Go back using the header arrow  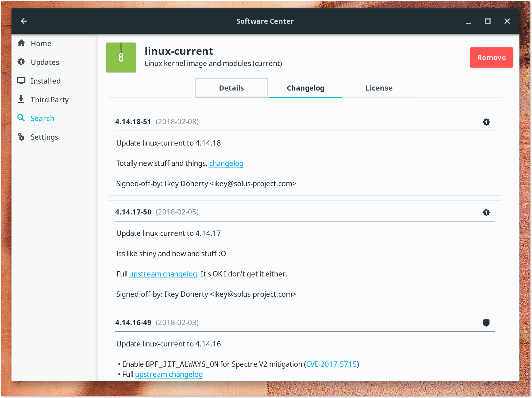tap(24, 21)
